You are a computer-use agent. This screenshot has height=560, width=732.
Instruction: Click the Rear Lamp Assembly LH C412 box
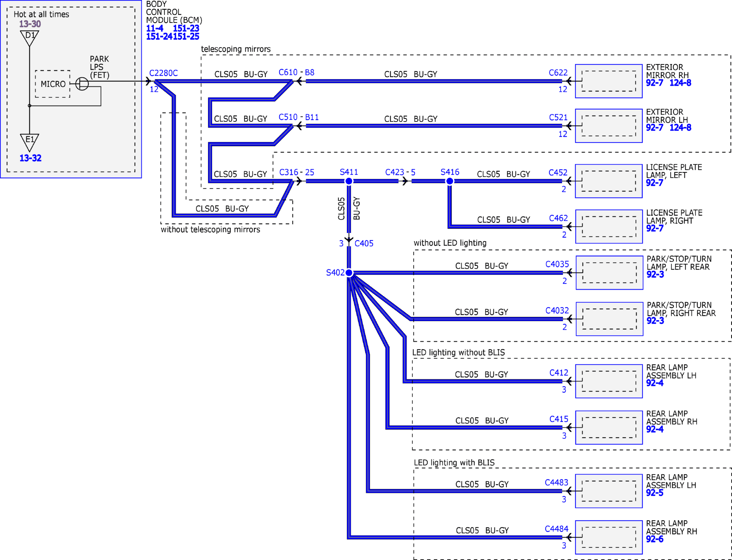[609, 381]
